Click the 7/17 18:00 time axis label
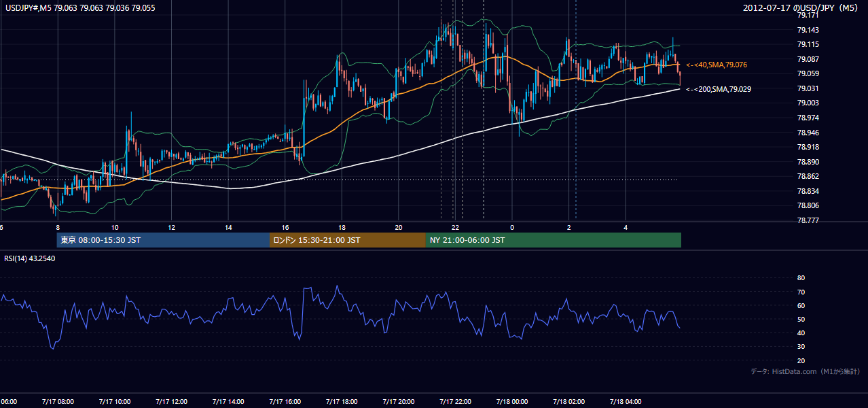868x408 pixels. pos(342,401)
